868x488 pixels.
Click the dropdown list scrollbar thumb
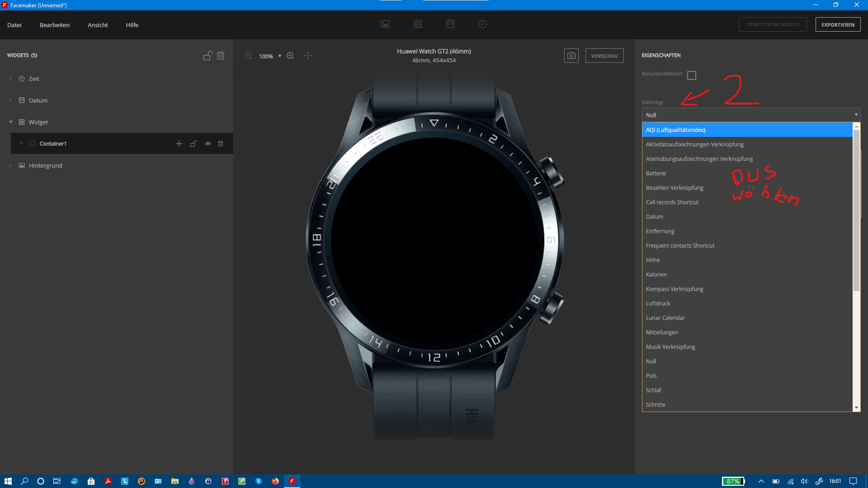pos(856,211)
